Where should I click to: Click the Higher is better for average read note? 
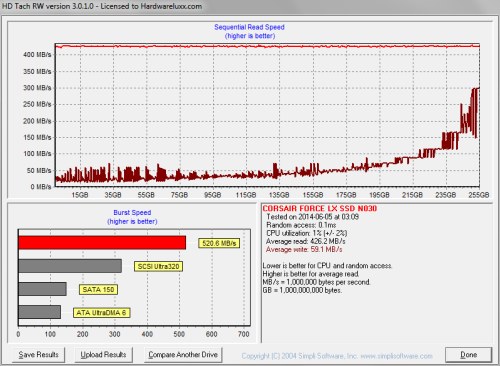coord(311,274)
